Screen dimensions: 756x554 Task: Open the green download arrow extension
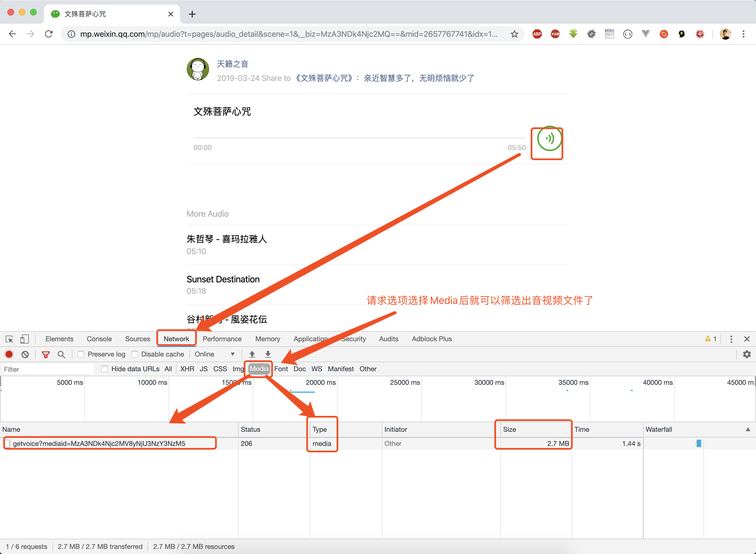[573, 34]
